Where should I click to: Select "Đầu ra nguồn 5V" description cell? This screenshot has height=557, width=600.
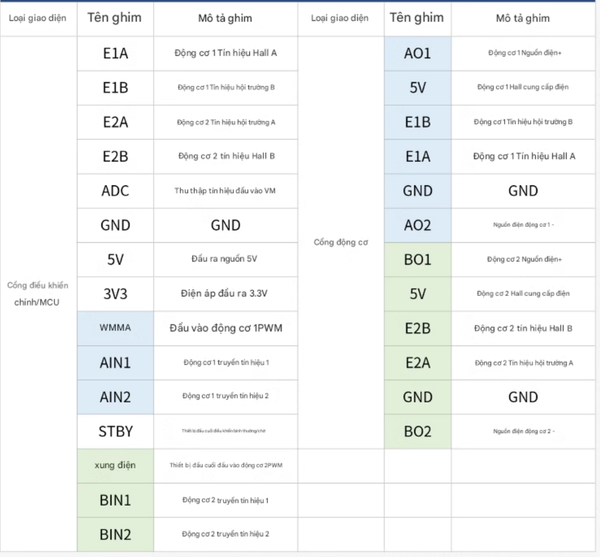click(224, 259)
